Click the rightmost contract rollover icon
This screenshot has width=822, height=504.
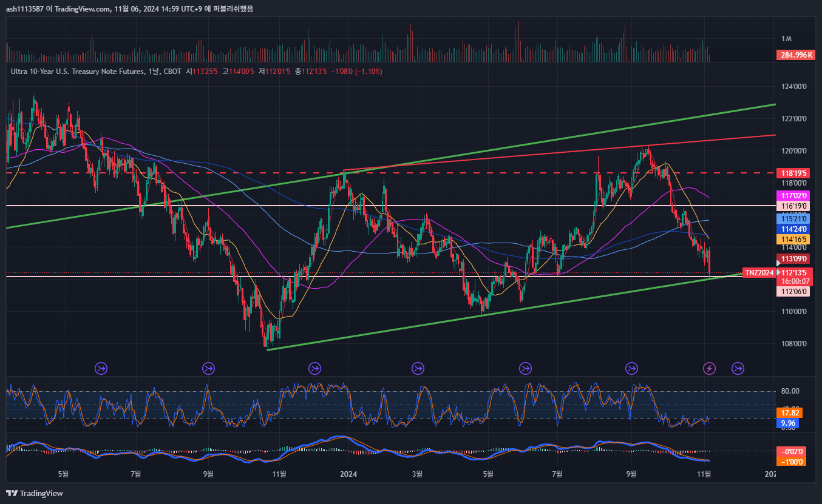click(738, 368)
